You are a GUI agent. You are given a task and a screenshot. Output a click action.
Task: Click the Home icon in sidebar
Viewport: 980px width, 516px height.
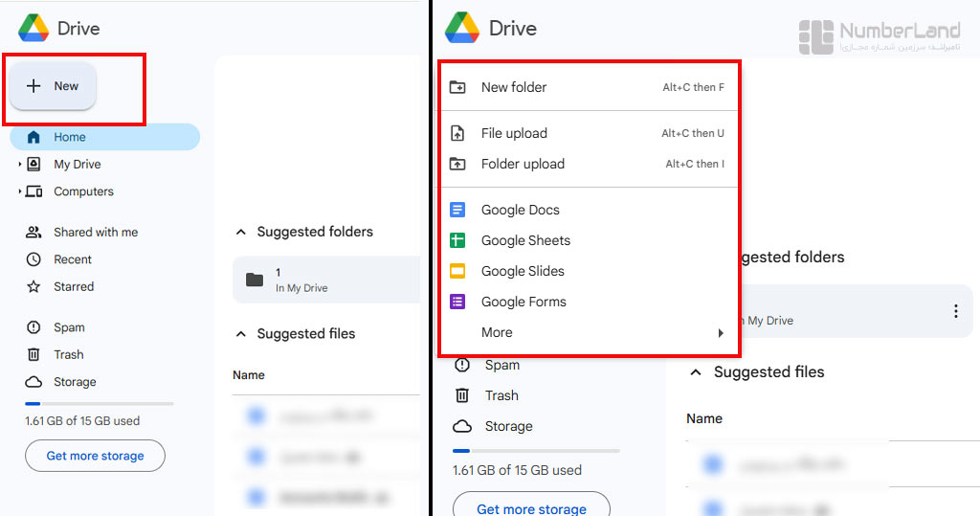(x=33, y=137)
